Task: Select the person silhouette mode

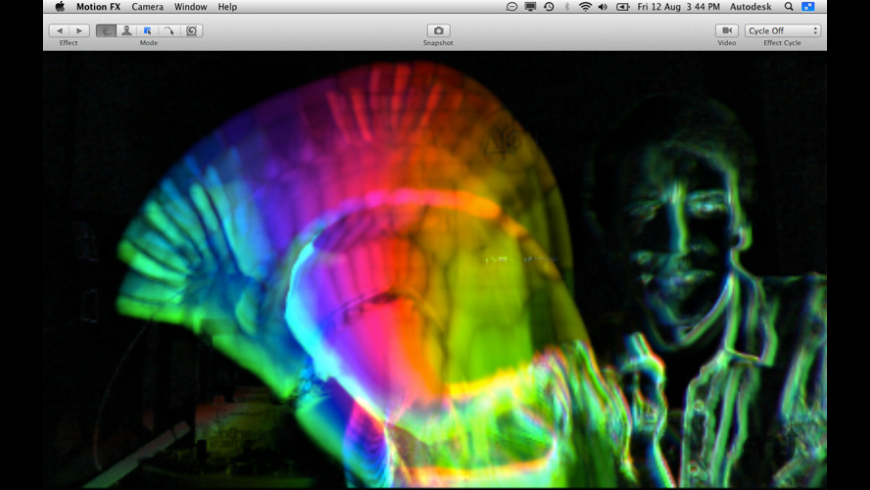Action: [127, 31]
